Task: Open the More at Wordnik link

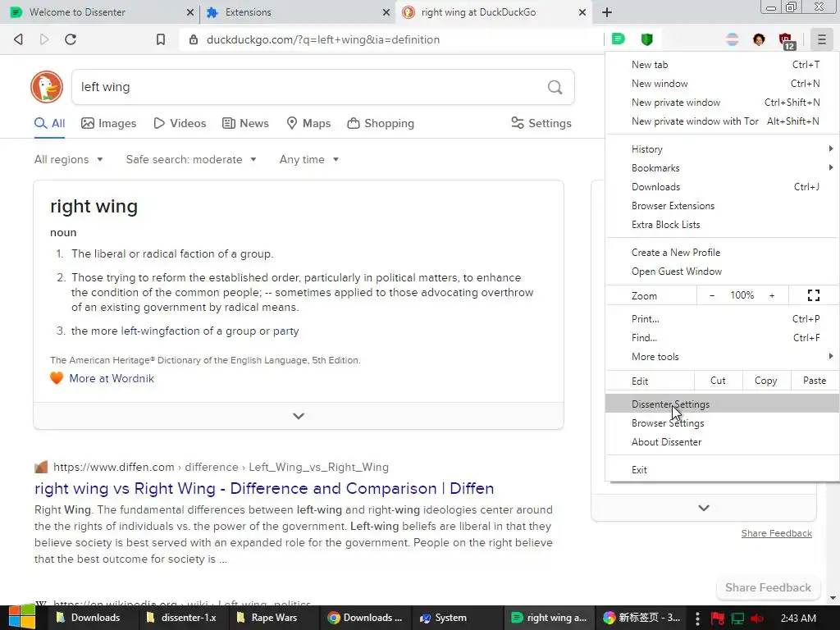Action: pos(112,378)
